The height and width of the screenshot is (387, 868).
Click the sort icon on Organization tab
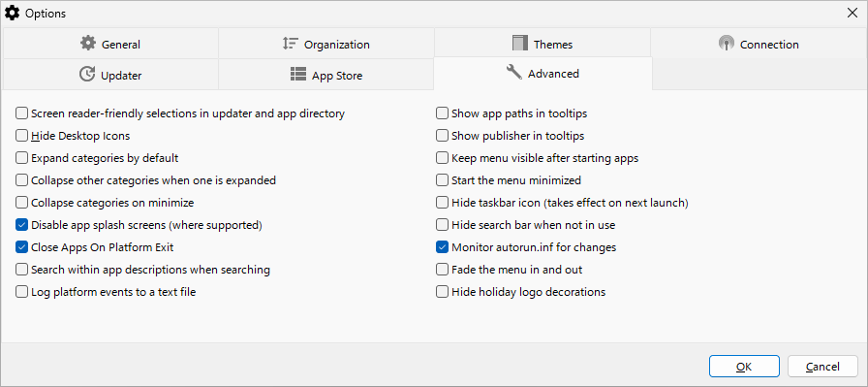(x=290, y=44)
